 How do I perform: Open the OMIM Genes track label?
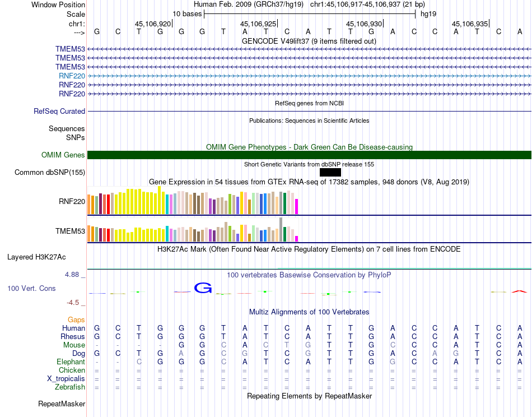tap(63, 155)
